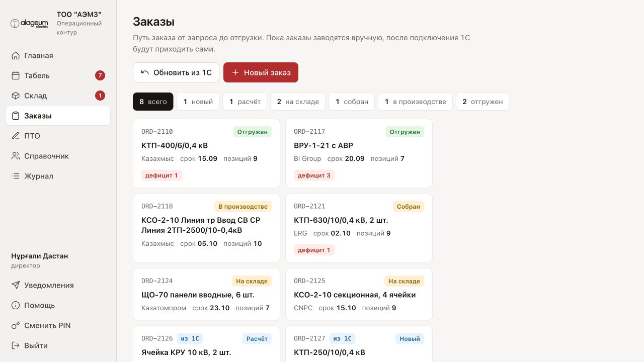Select the Склад box icon
The height and width of the screenshot is (362, 644).
click(x=16, y=96)
